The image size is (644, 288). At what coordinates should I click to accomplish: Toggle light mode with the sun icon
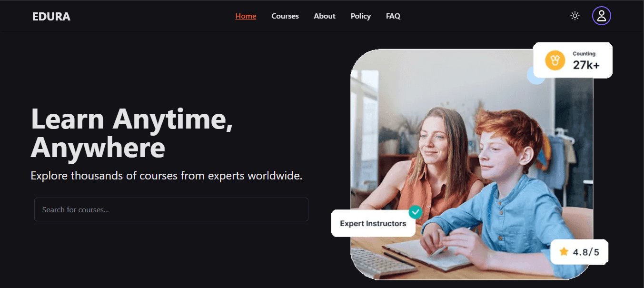575,16
